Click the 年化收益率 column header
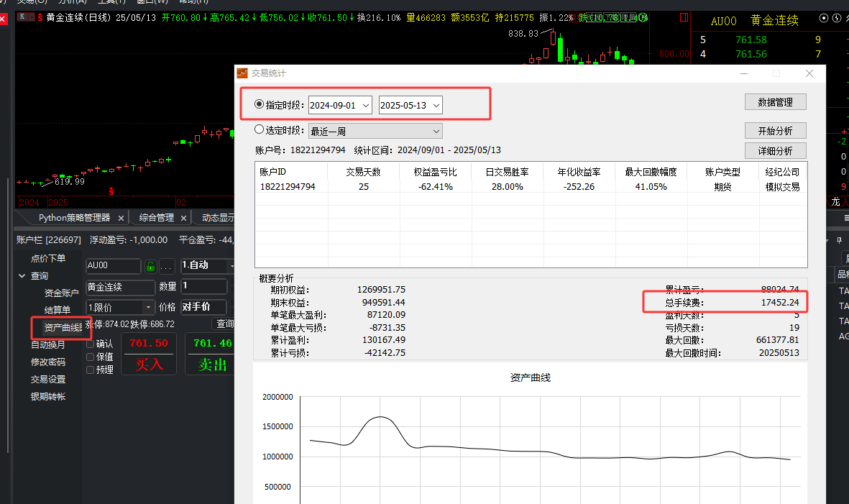This screenshot has height=504, width=849. point(579,172)
